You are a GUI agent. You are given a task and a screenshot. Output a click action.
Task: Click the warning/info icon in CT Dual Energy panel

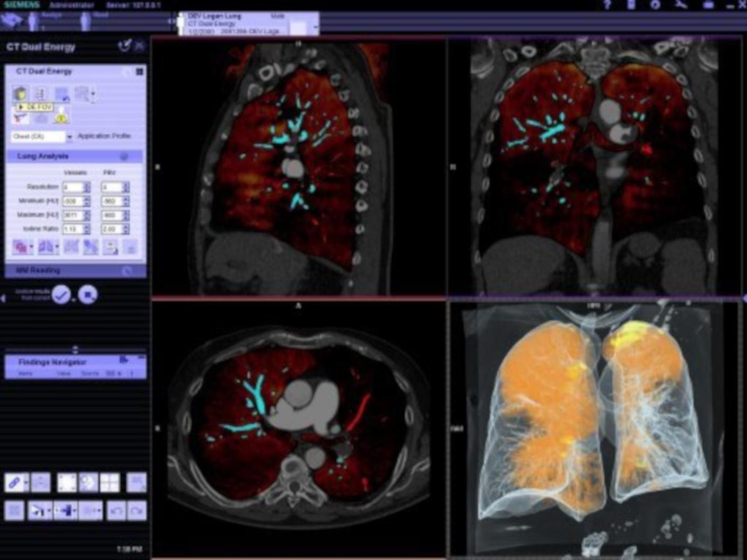coord(60,117)
